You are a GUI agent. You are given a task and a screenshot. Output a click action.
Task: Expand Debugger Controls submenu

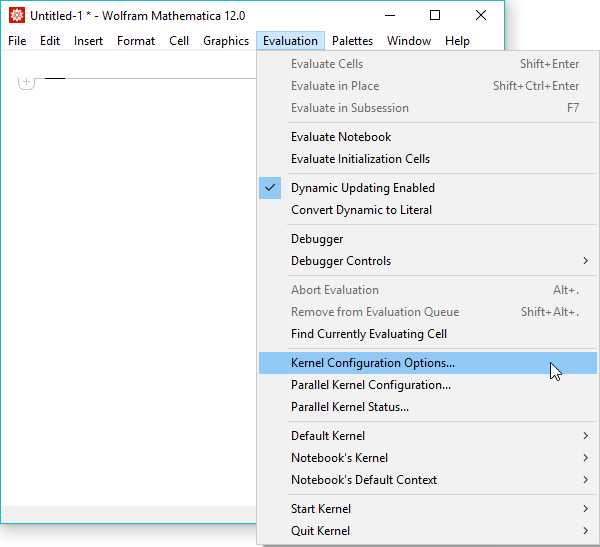(x=428, y=261)
